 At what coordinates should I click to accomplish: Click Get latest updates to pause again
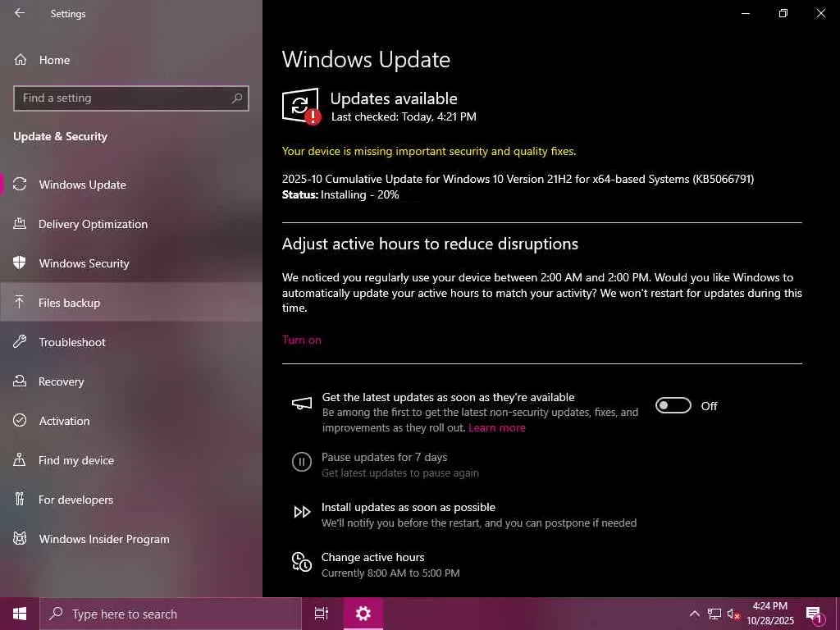pyautogui.click(x=399, y=472)
